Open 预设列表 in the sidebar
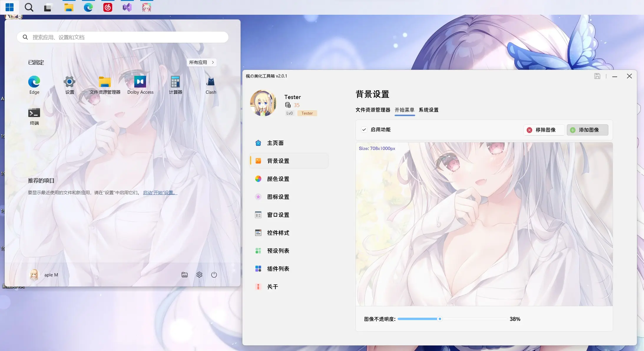 (289, 251)
